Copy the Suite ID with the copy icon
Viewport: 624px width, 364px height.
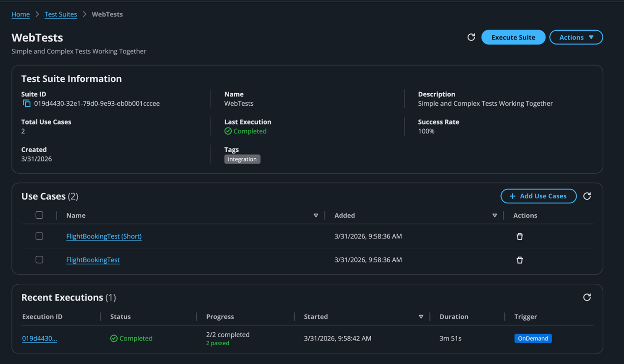[x=26, y=103]
